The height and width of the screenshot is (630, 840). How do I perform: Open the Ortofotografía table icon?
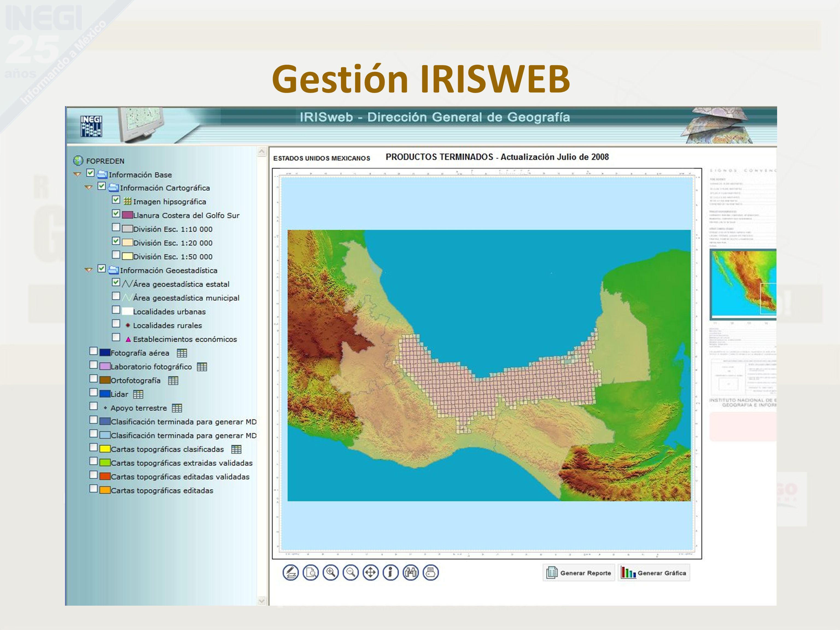pyautogui.click(x=173, y=381)
